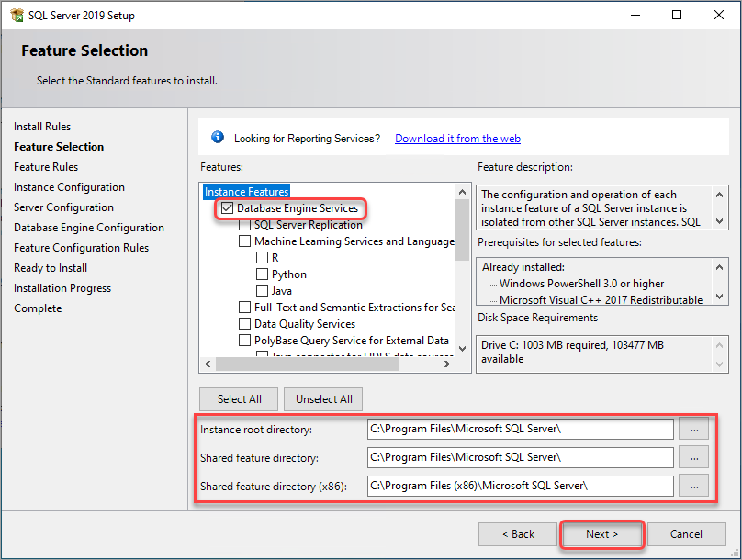Proceed with the Next button
Viewport: 742px width, 560px height.
click(x=601, y=534)
